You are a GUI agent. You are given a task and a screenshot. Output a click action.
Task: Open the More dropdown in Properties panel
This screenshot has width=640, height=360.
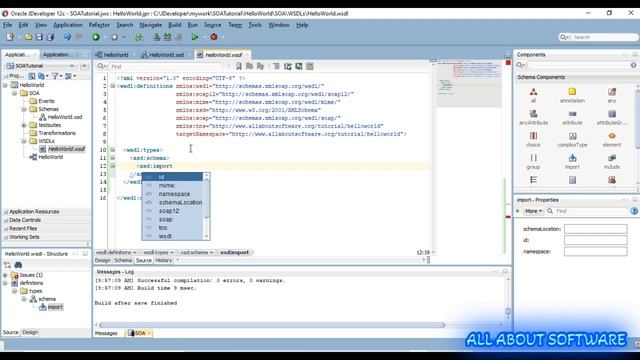(533, 211)
